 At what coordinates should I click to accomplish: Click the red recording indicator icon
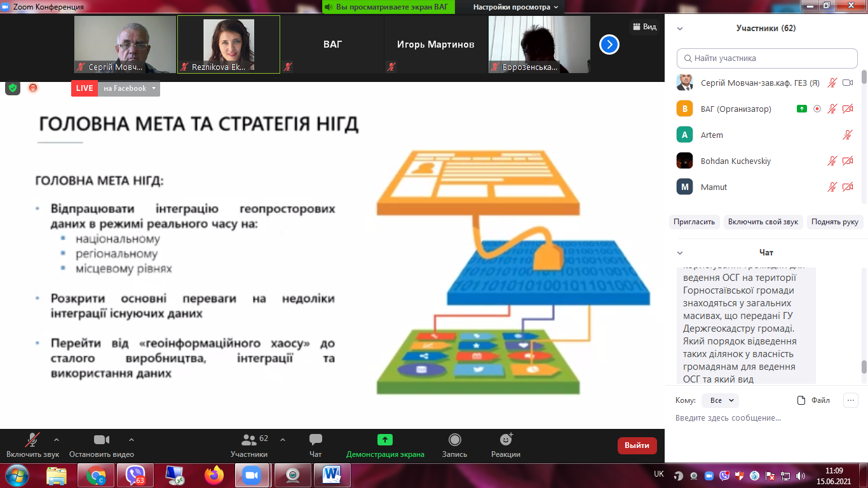pos(33,88)
